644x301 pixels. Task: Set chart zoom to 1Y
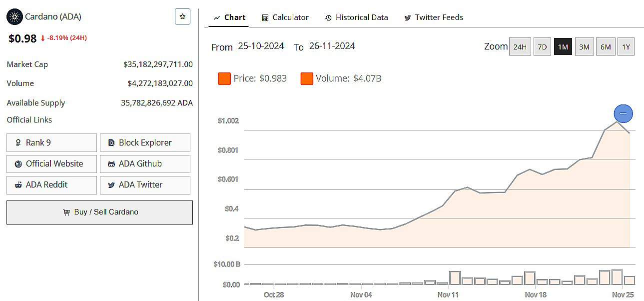pos(626,47)
